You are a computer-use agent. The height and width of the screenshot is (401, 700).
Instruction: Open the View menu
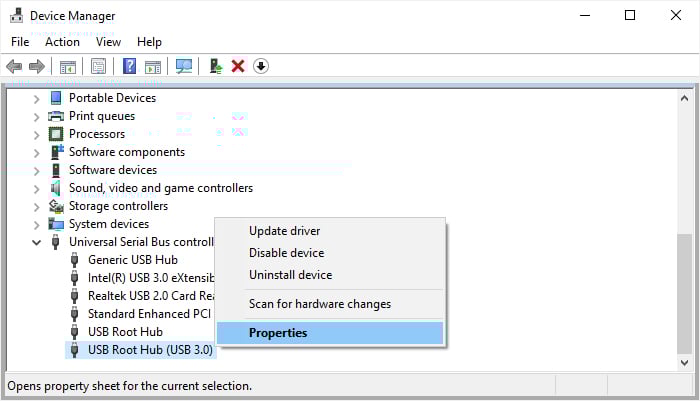click(108, 42)
